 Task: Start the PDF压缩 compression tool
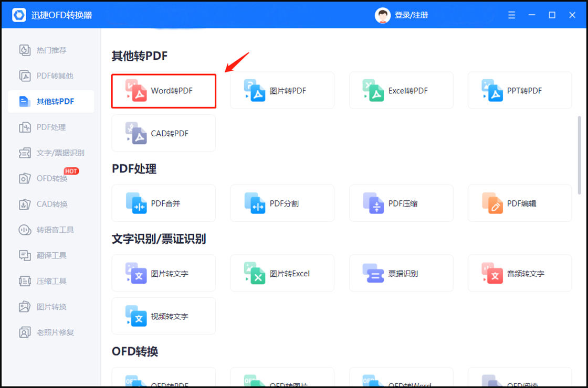coord(401,203)
